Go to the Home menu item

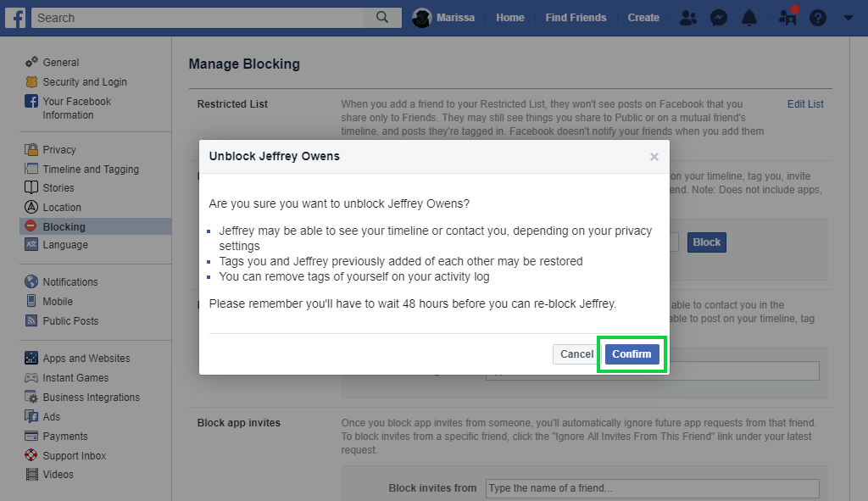509,18
